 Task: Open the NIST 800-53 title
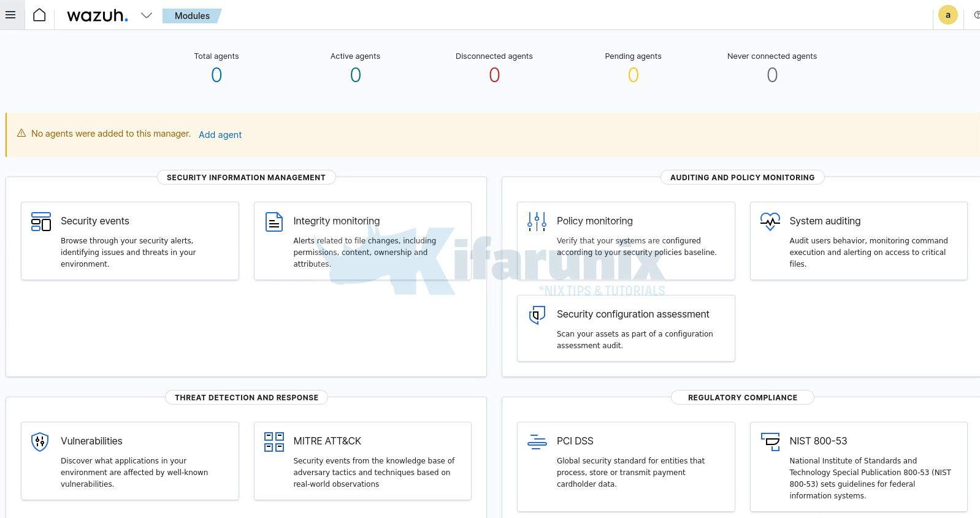click(x=818, y=441)
